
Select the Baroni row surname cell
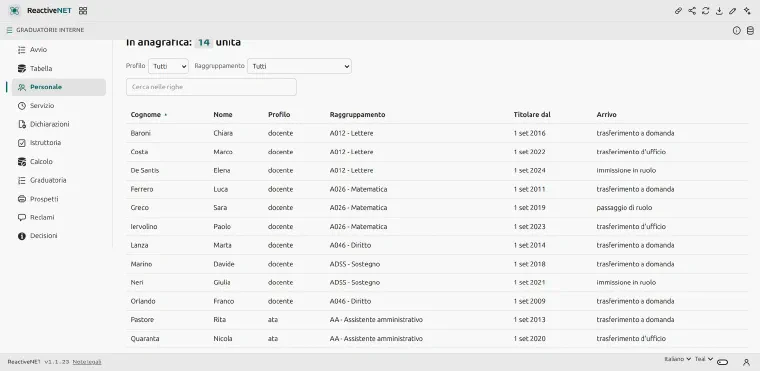pyautogui.click(x=141, y=133)
